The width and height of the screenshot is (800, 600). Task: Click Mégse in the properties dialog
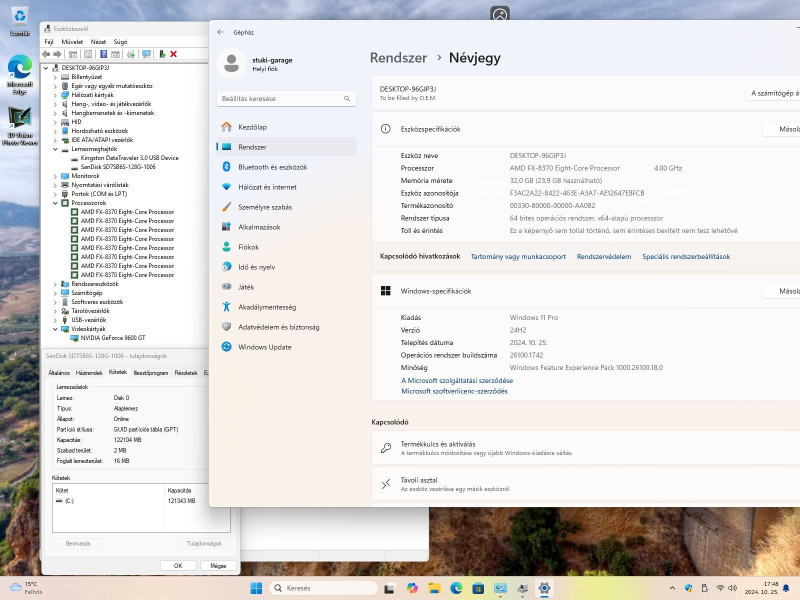pyautogui.click(x=218, y=565)
